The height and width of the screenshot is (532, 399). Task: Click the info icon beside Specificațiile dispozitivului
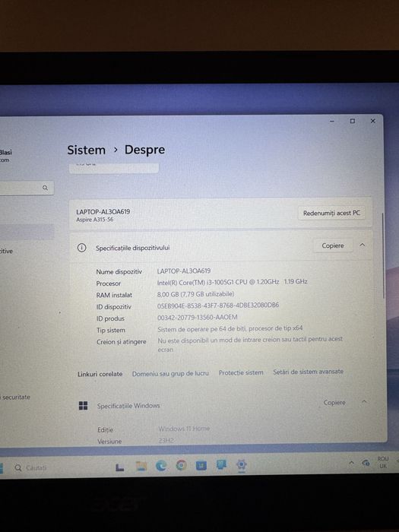(x=82, y=248)
